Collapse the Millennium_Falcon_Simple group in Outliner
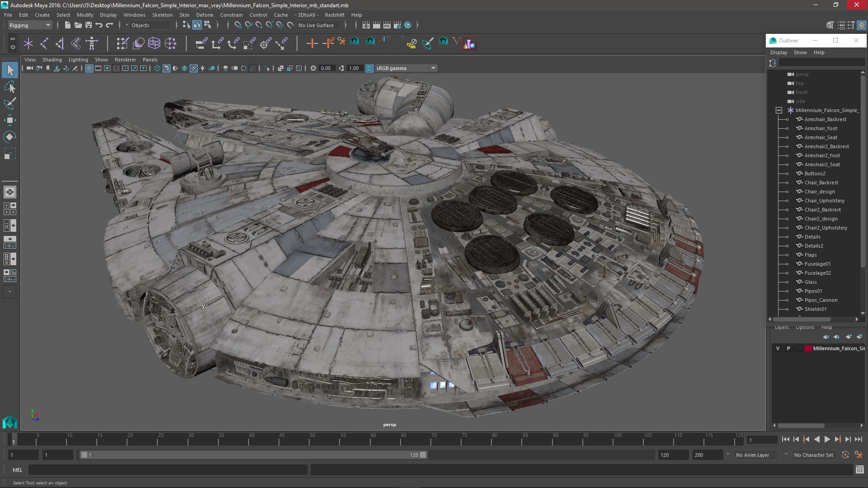The height and width of the screenshot is (488, 868). 779,110
